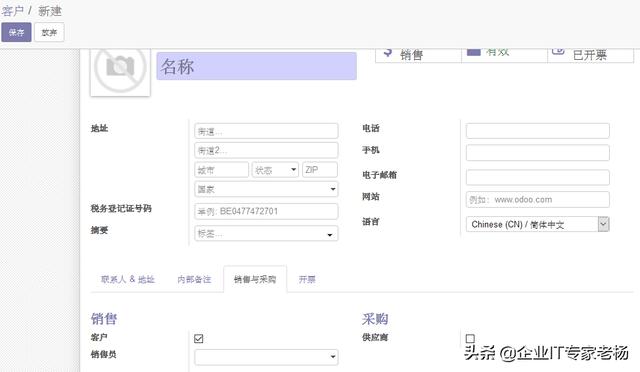
Task: Open the 标签 tags dropdown
Action: point(266,234)
